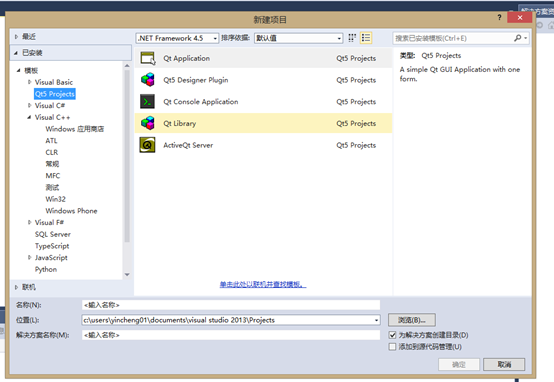Collapse the Visual C++ node
Screen dimensions: 554x382
coord(29,117)
